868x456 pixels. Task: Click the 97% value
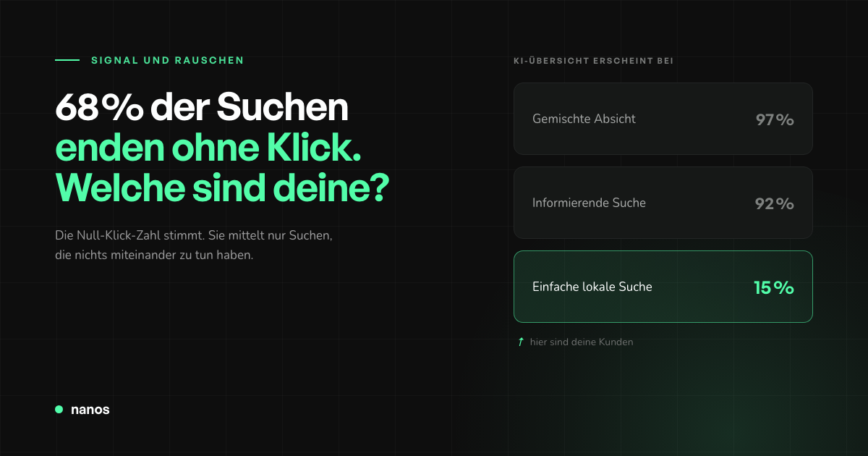[775, 119]
